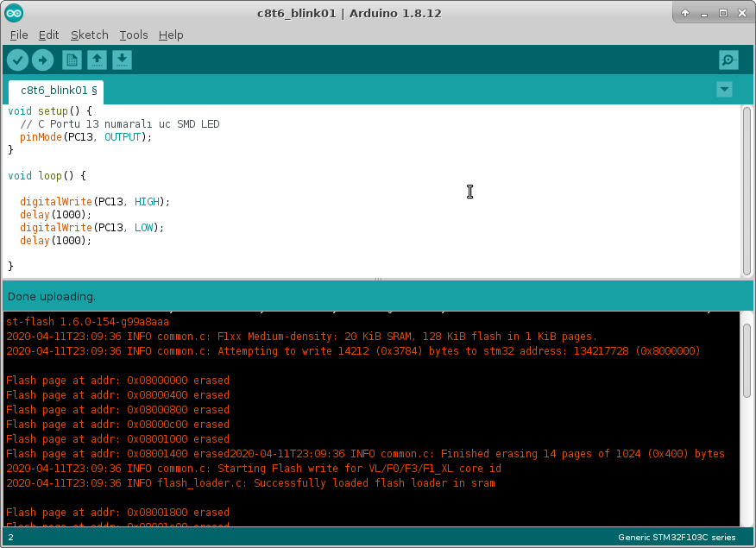Click the void setup() line
756x548 pixels.
click(x=50, y=110)
